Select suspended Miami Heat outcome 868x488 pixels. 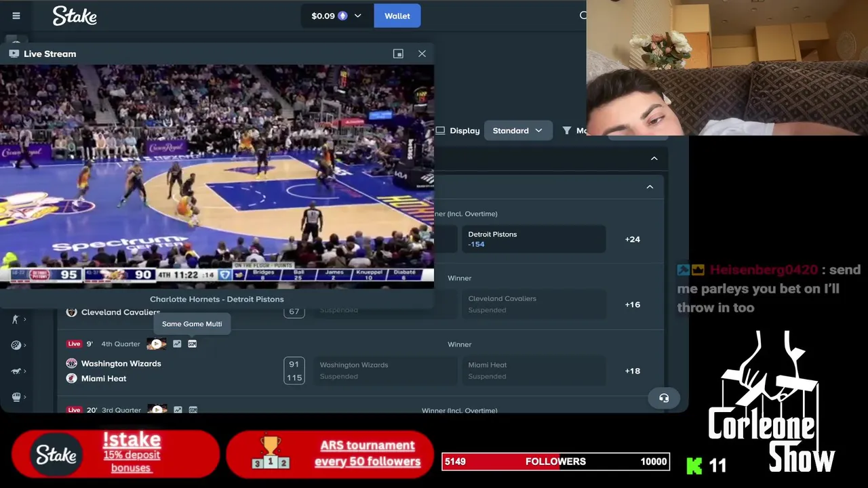tap(534, 371)
